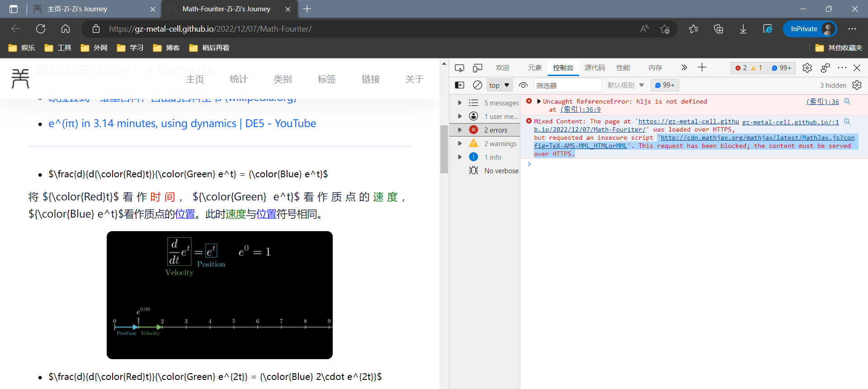Toggle the console sidebar panel icon
Image resolution: width=868 pixels, height=389 pixels.
(x=459, y=85)
